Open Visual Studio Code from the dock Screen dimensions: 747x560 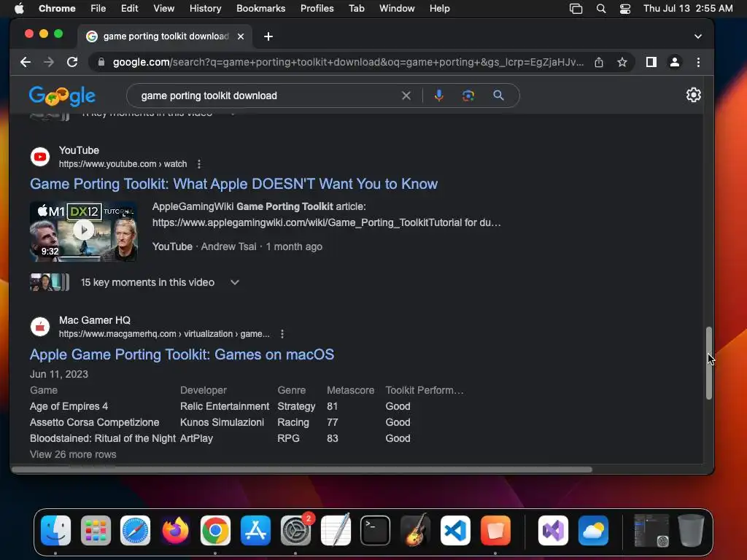455,531
